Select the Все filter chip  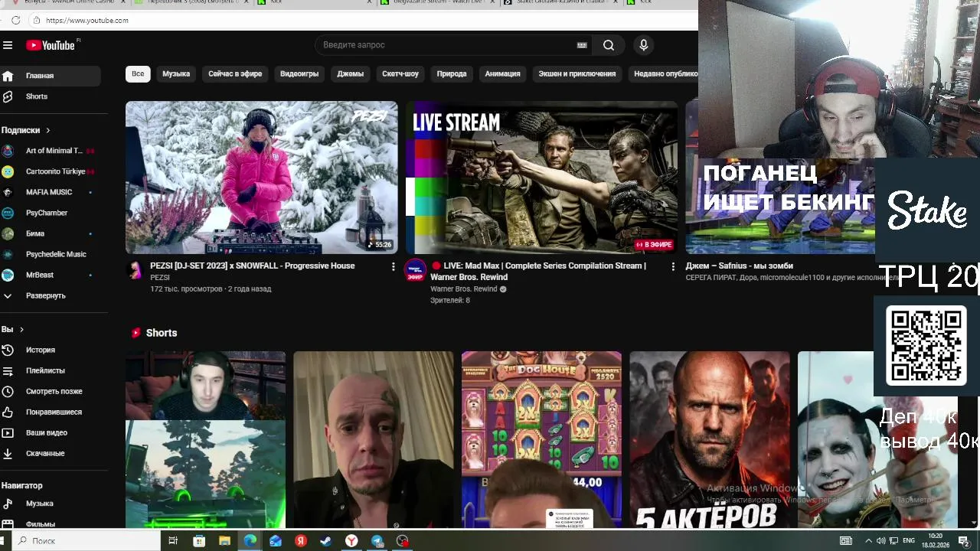[138, 73]
